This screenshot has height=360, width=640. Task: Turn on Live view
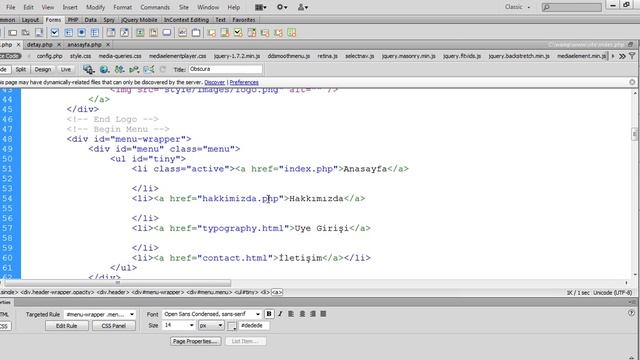pyautogui.click(x=65, y=70)
